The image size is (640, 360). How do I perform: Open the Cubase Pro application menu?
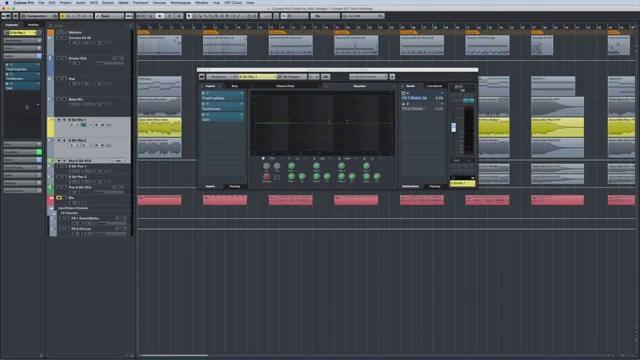(24, 2)
